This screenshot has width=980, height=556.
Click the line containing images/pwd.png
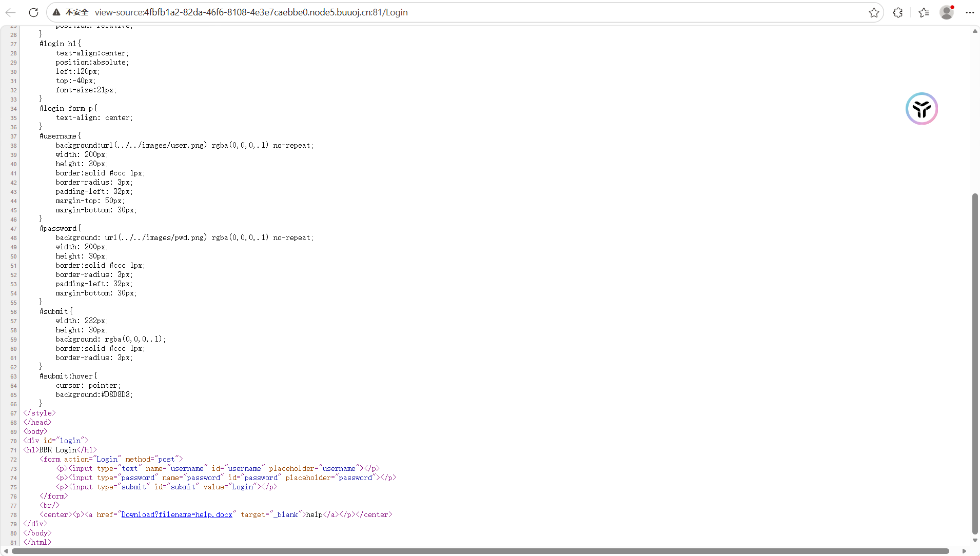[x=185, y=237]
